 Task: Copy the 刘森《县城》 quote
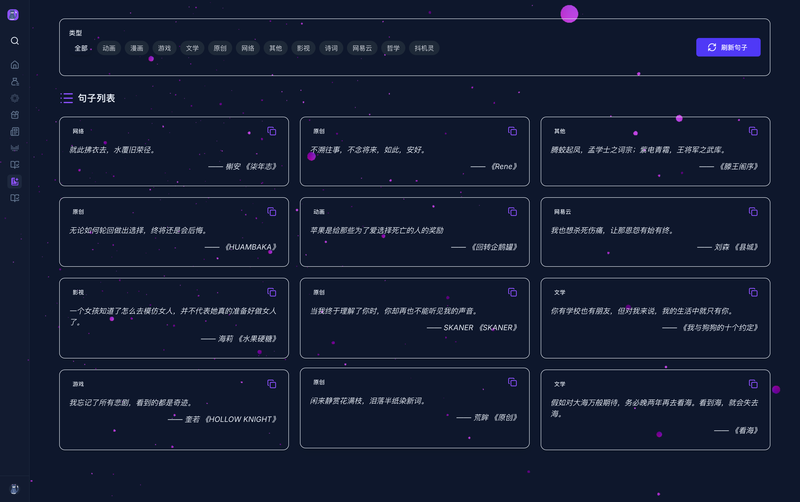point(753,212)
